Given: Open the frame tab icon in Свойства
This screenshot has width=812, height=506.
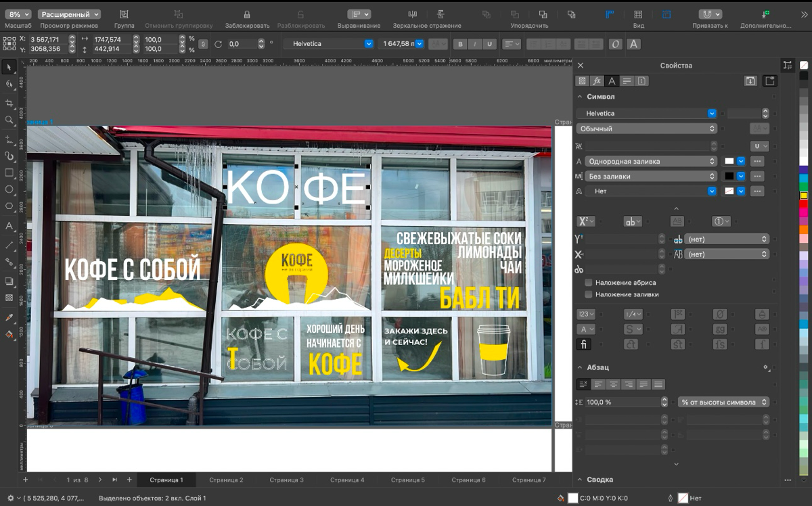Looking at the screenshot, I should click(x=642, y=80).
